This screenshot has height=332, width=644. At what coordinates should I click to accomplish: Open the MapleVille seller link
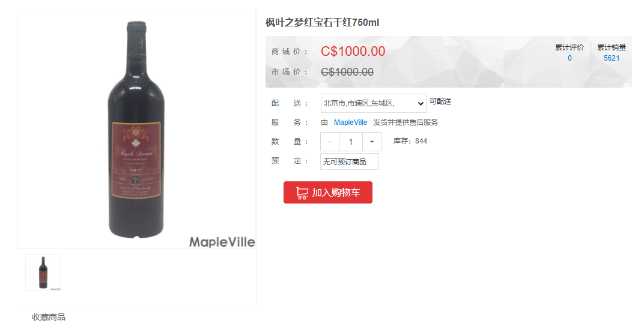pos(350,122)
